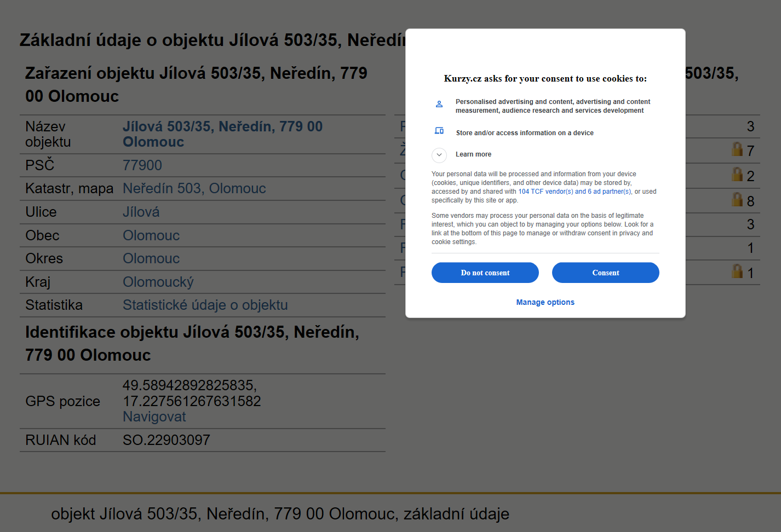The height and width of the screenshot is (532, 781).
Task: Open the Olomoucký region link
Action: (x=158, y=282)
